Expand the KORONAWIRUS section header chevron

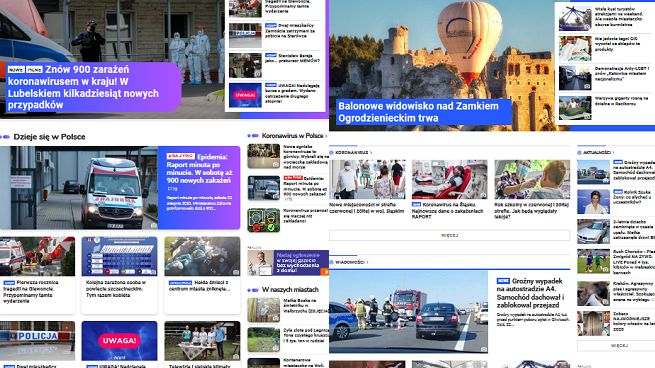[371, 152]
